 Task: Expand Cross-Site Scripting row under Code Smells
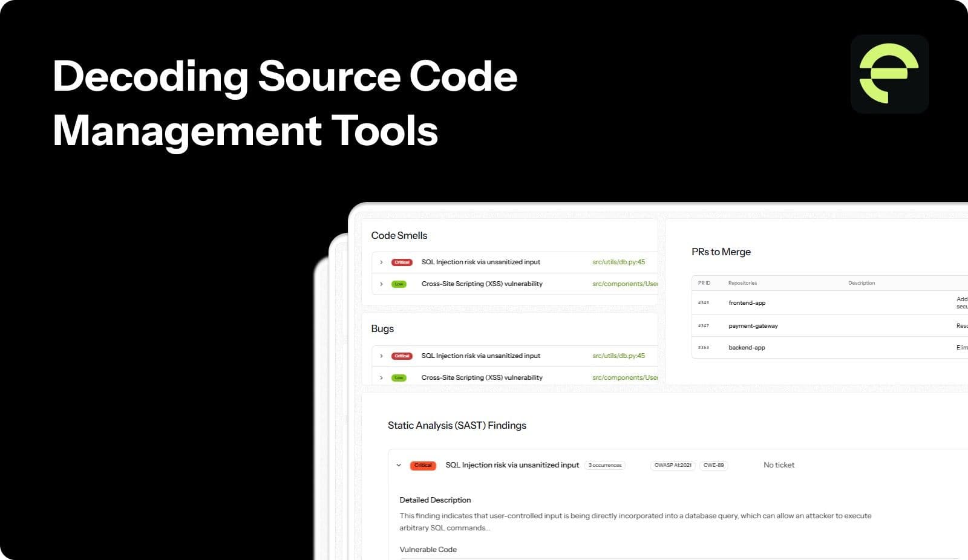[x=381, y=284]
